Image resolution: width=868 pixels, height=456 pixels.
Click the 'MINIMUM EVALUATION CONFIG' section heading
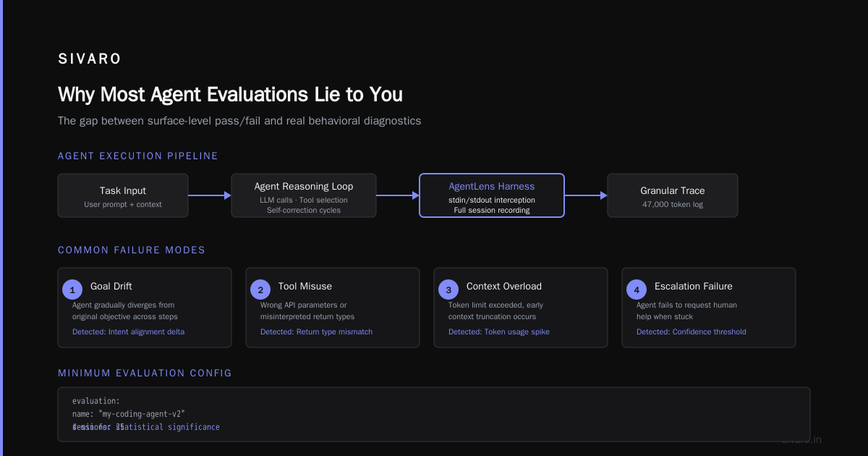[x=145, y=373]
